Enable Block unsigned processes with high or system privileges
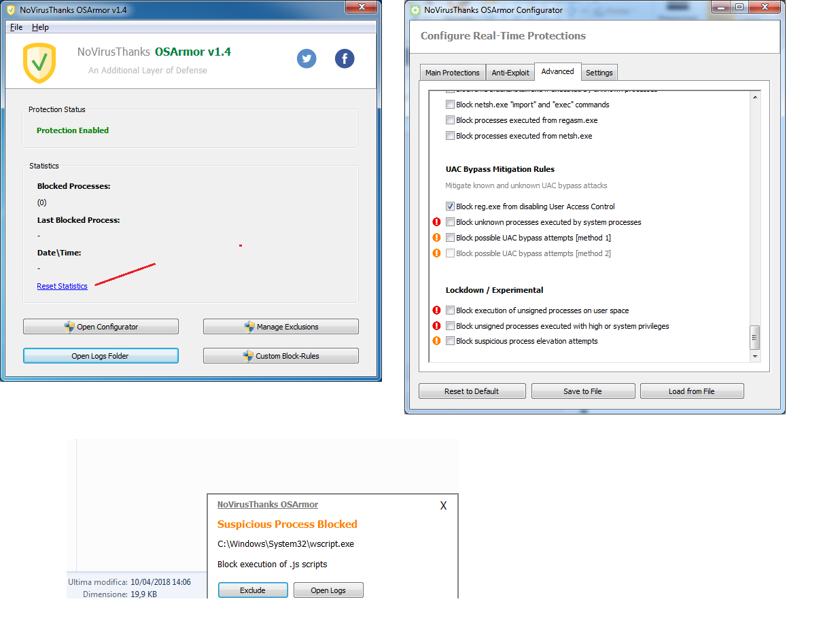This screenshot has width=821, height=644. 450,326
